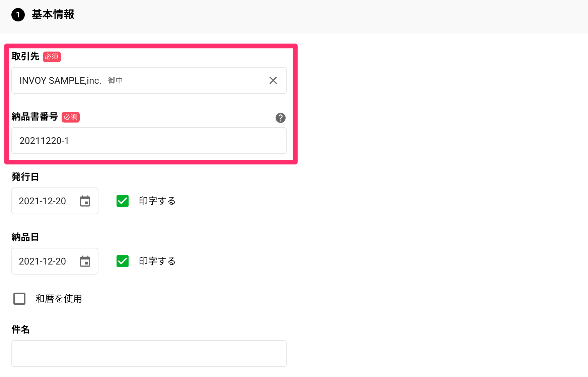Open calendar picker for 発行日
This screenshot has height=377, width=588.
pos(85,201)
